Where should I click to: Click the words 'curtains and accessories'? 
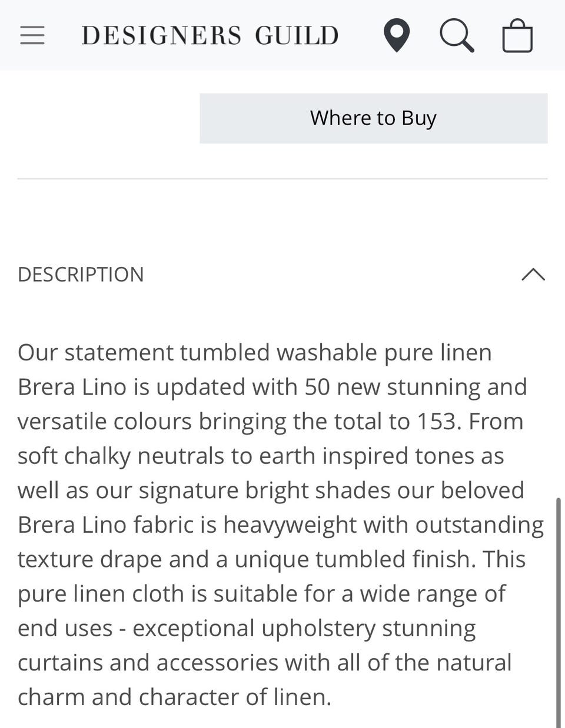click(148, 663)
